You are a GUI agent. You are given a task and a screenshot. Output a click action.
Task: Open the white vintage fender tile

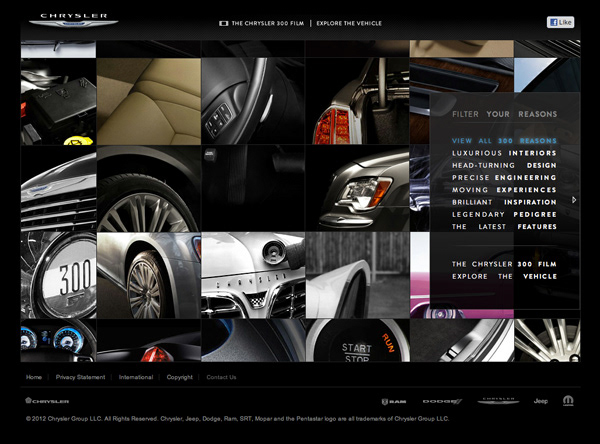357,275
